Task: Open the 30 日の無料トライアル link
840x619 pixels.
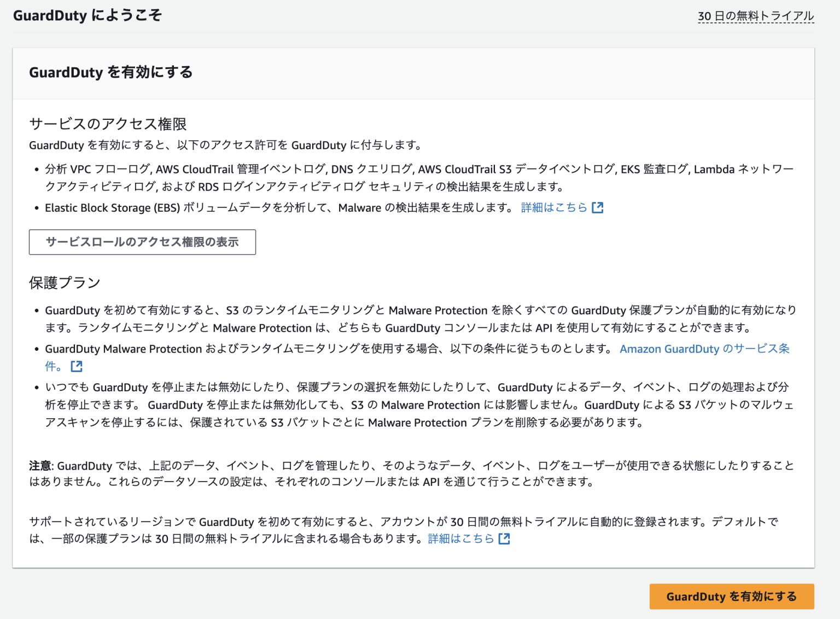Action: (x=755, y=16)
